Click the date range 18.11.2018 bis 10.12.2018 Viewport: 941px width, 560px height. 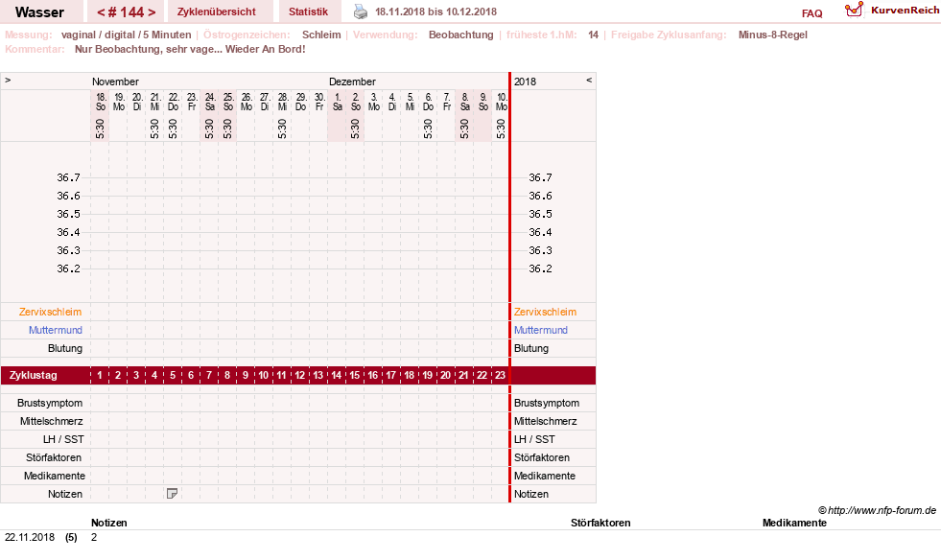(x=435, y=12)
